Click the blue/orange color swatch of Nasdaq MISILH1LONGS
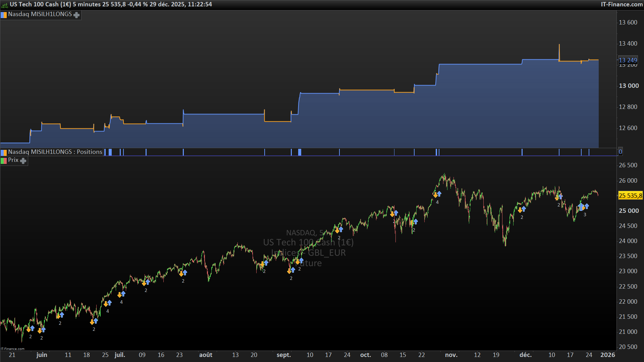Screen dimensions: 644x362 [x=4, y=15]
